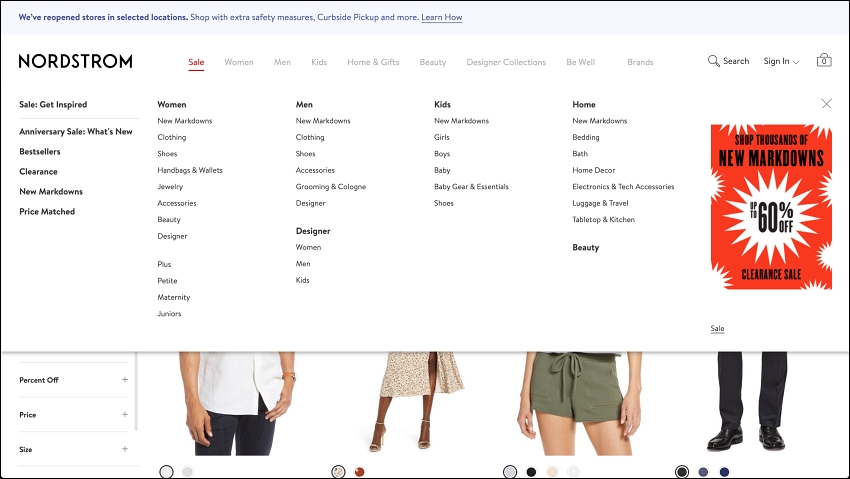Open New Markdowns in left sidebar
The width and height of the screenshot is (850, 479).
tap(51, 192)
